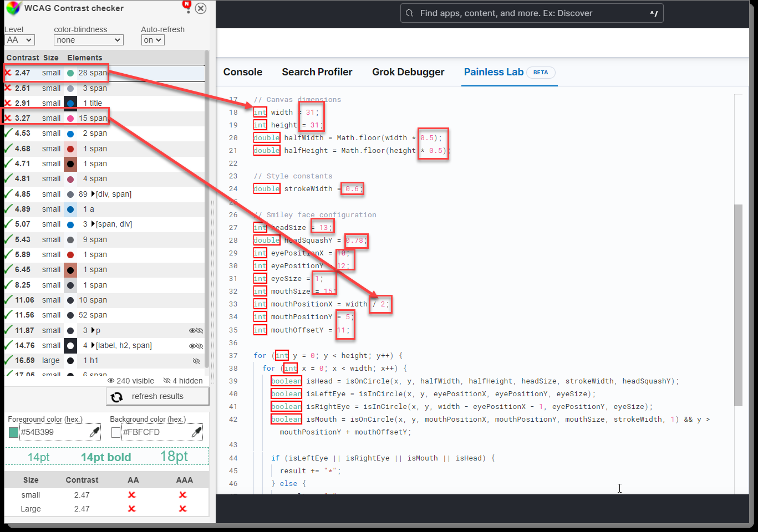Image resolution: width=758 pixels, height=532 pixels.
Task: Click the search magnifier in the Kibana search bar
Action: pyautogui.click(x=409, y=13)
